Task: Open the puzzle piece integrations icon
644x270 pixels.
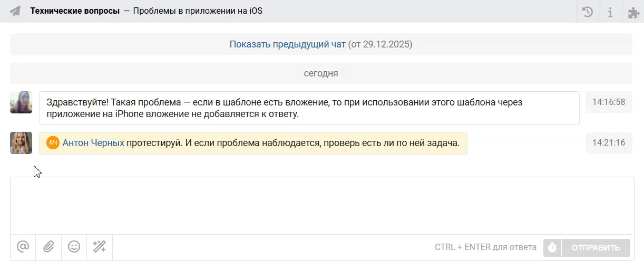Action: coord(633,12)
